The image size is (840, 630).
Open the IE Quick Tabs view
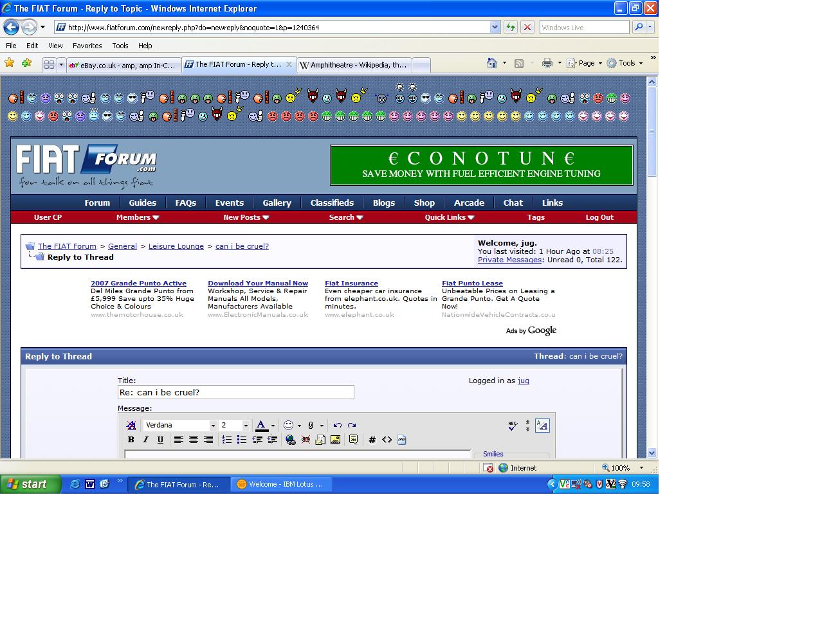click(x=49, y=65)
